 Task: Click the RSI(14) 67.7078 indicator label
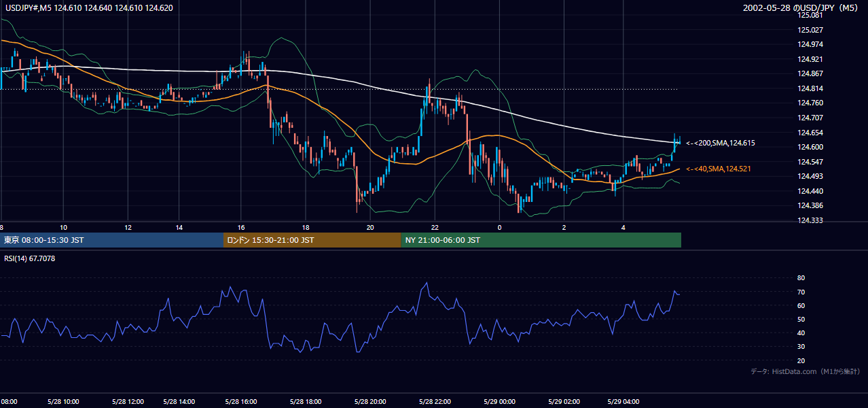pyautogui.click(x=30, y=258)
